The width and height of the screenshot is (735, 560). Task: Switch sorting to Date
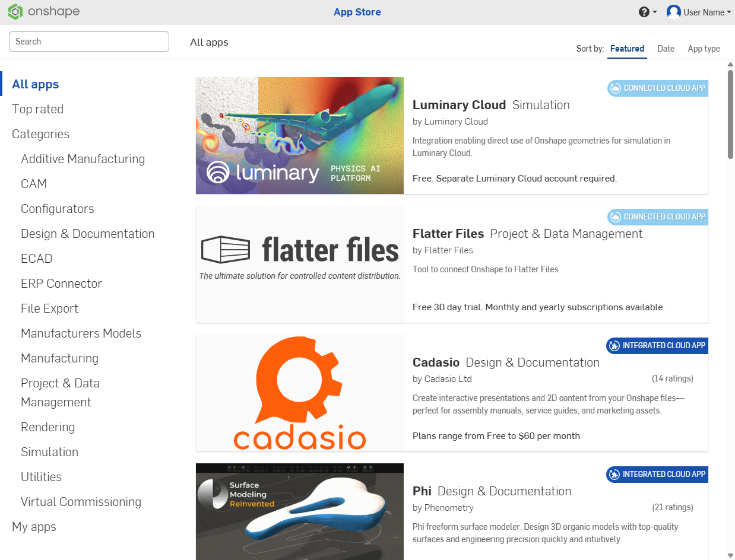point(666,49)
